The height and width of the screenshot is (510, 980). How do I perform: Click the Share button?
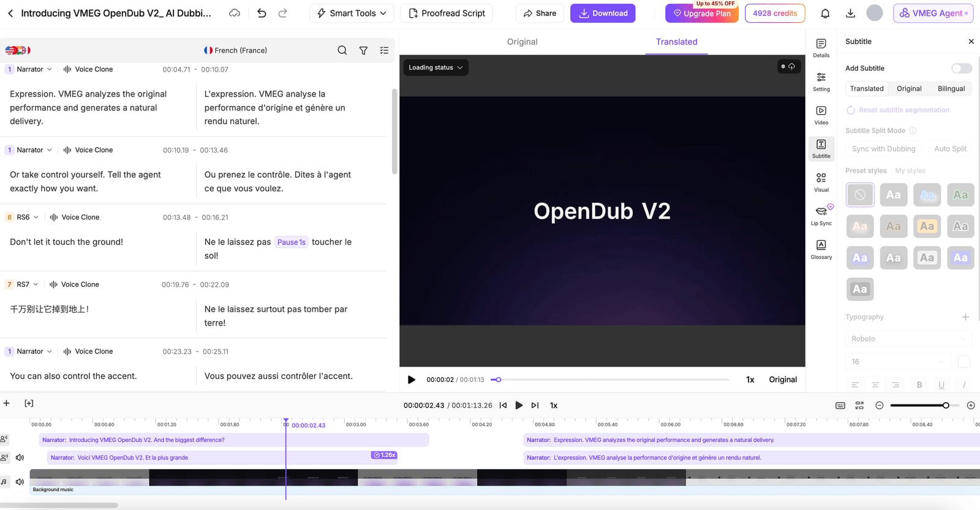pyautogui.click(x=540, y=13)
